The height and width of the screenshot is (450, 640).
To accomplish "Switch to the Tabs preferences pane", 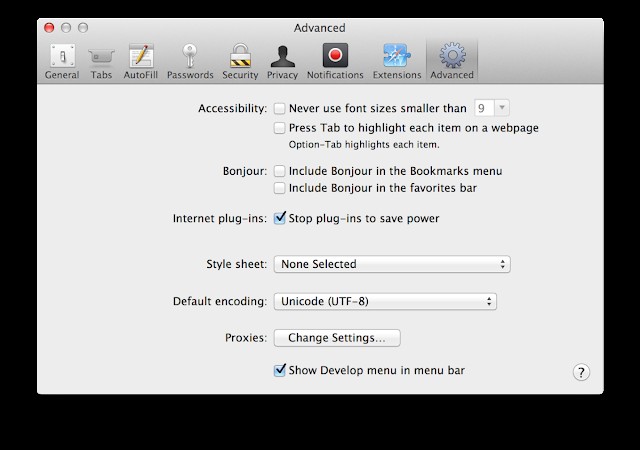I will pos(101,59).
